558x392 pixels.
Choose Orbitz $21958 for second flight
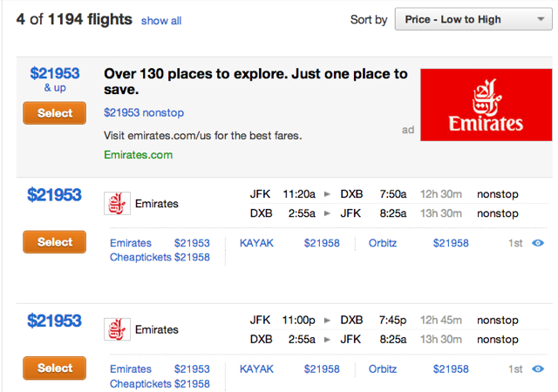tap(418, 368)
